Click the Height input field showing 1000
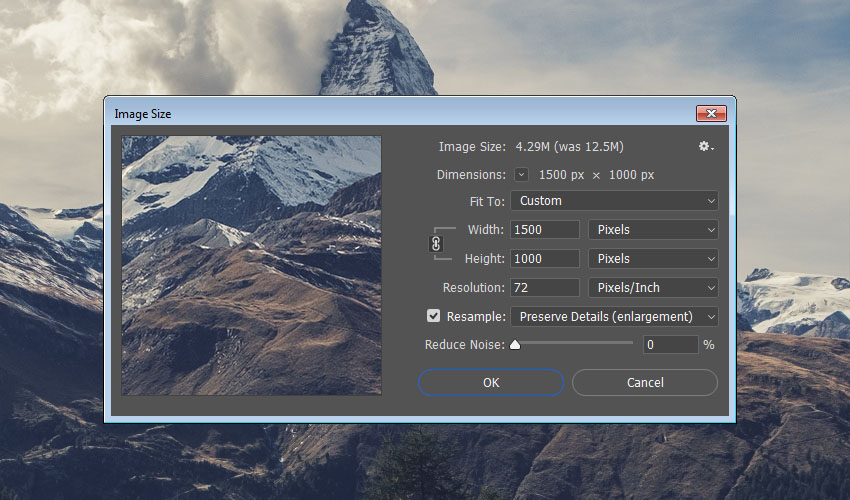The image size is (850, 500). 545,259
